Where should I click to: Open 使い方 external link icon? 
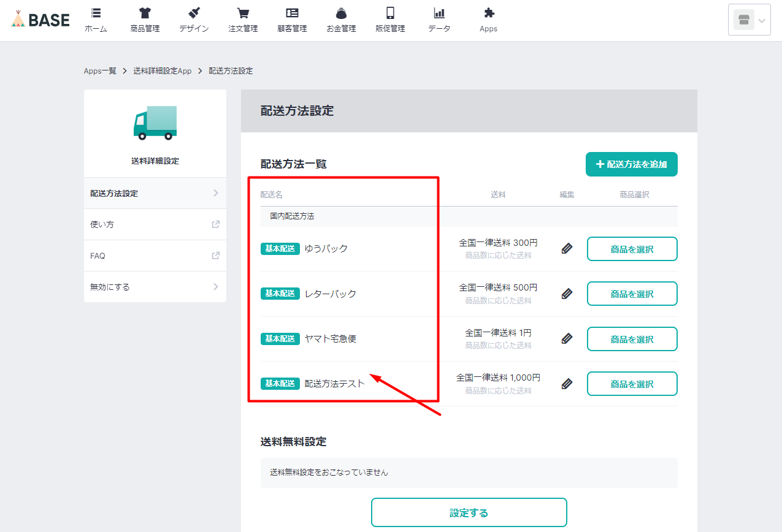tap(216, 224)
